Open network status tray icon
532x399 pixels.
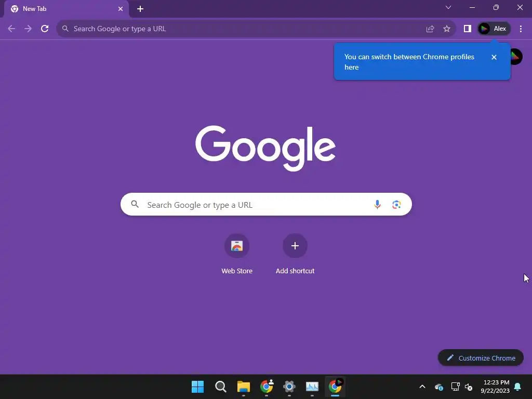pos(455,387)
